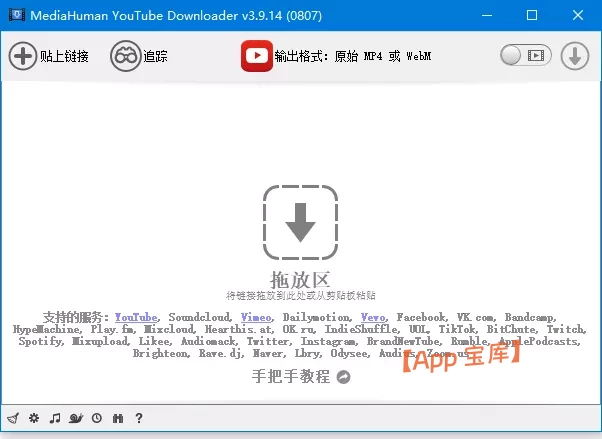Screen dimensions: 602x439
Task: Click the binoculars icon in bottom bar
Action: (x=118, y=418)
